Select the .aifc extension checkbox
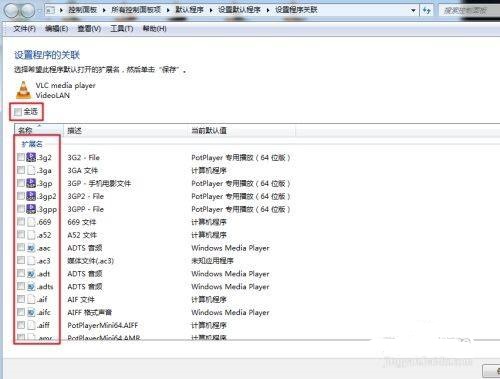 click(21, 312)
